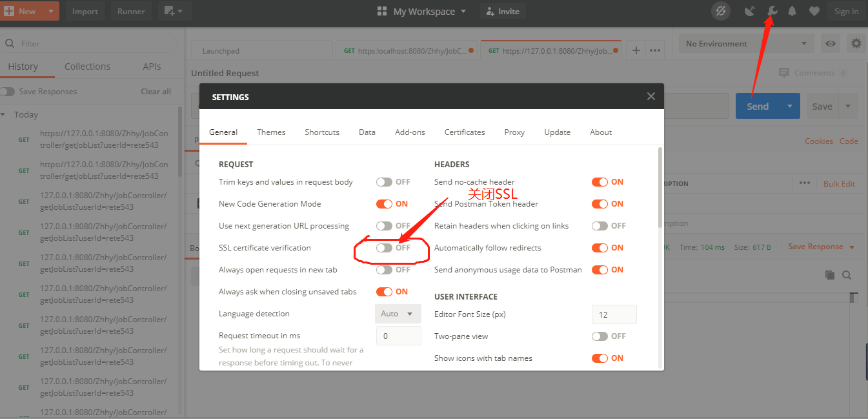Open the Language detection Auto dropdown
The image size is (868, 419).
398,314
